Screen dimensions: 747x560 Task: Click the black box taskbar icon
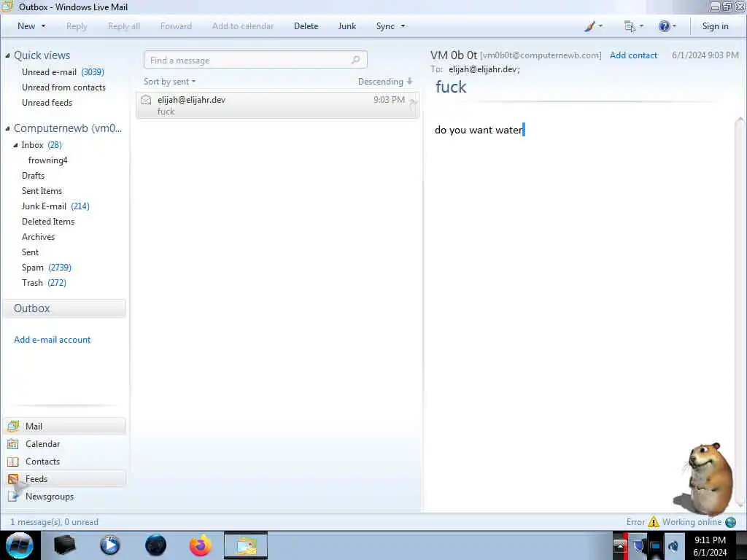(x=64, y=545)
